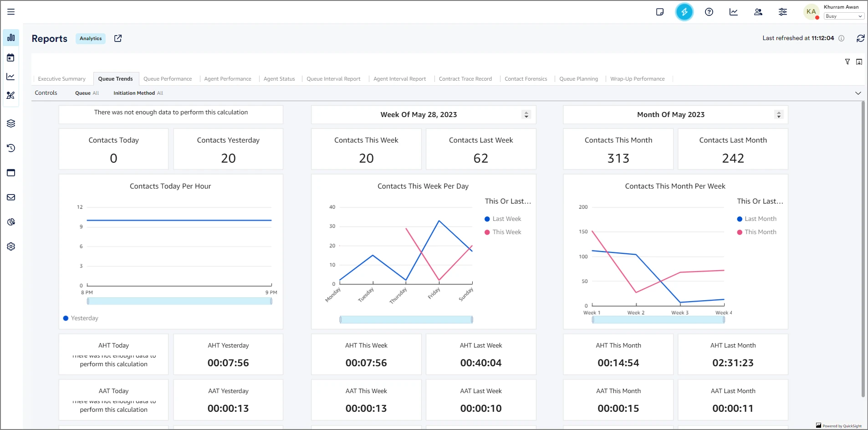Viewport: 868px width, 430px height.
Task: Click the filter funnel icon
Action: 847,62
